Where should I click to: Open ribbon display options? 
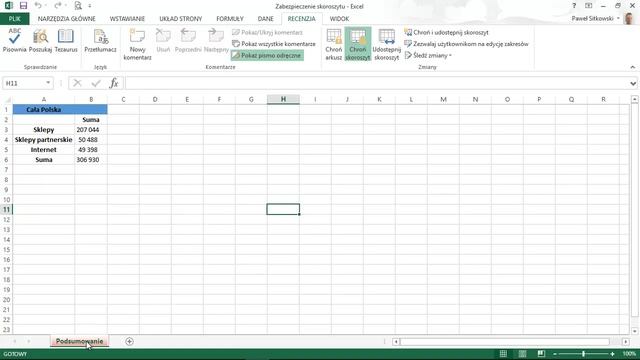[x=589, y=6]
